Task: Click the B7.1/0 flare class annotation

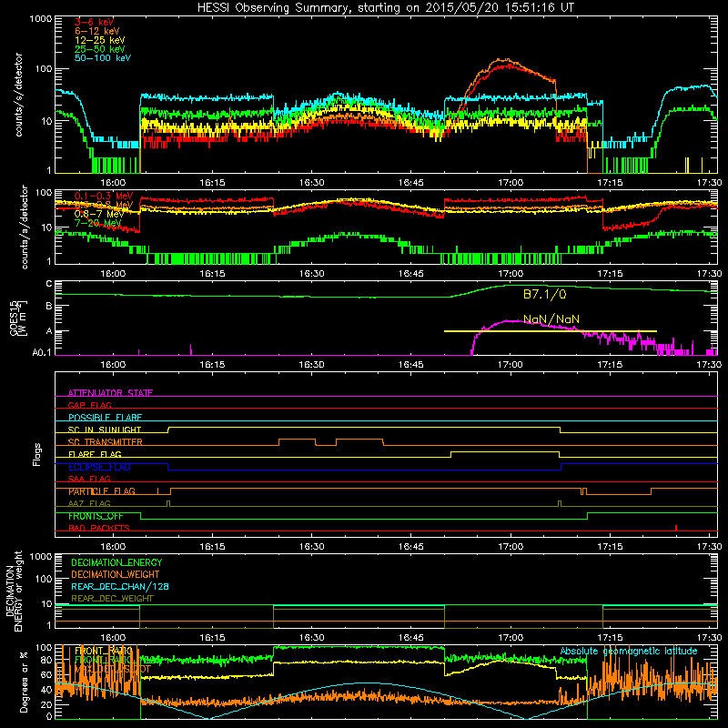Action: (x=544, y=294)
